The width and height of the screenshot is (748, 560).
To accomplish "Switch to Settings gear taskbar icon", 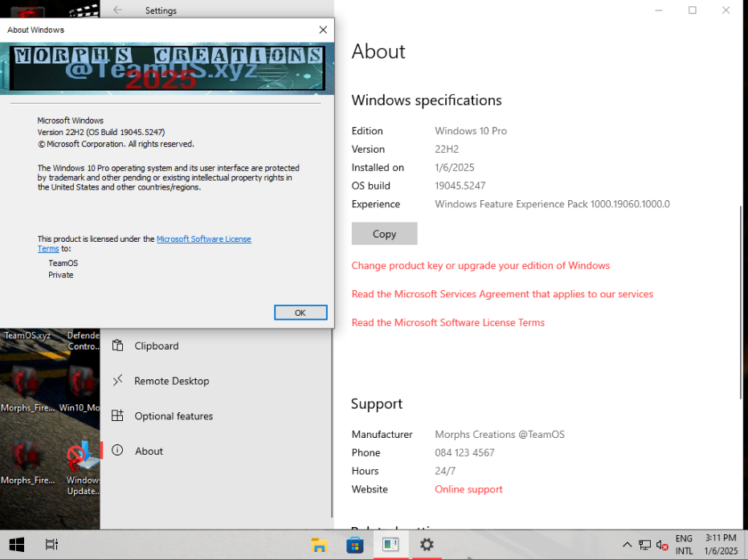I will click(427, 544).
